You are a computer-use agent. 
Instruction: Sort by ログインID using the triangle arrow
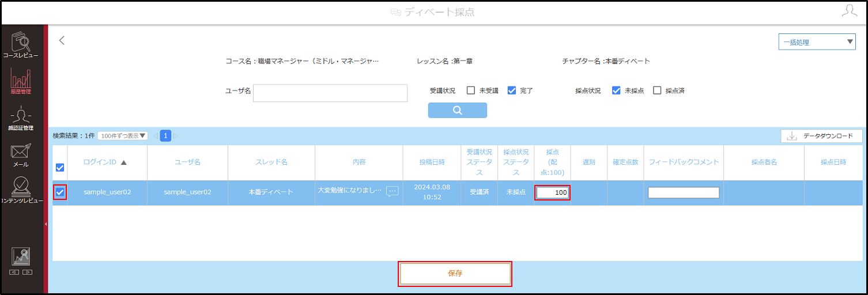tap(124, 162)
